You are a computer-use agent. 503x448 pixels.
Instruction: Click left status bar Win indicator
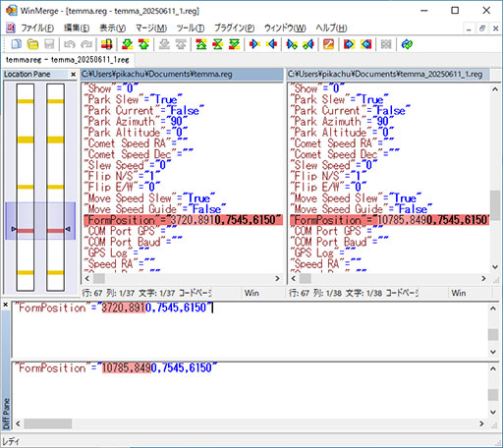point(251,293)
